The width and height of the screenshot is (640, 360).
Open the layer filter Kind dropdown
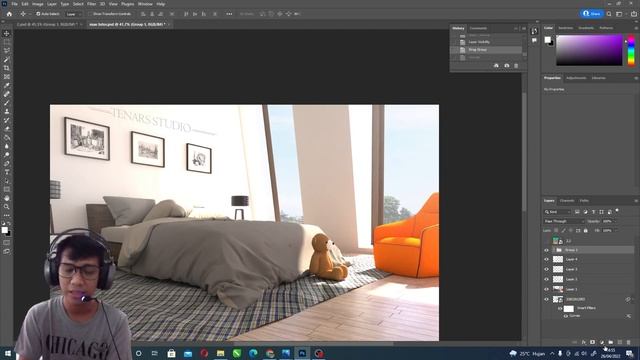pyautogui.click(x=557, y=212)
